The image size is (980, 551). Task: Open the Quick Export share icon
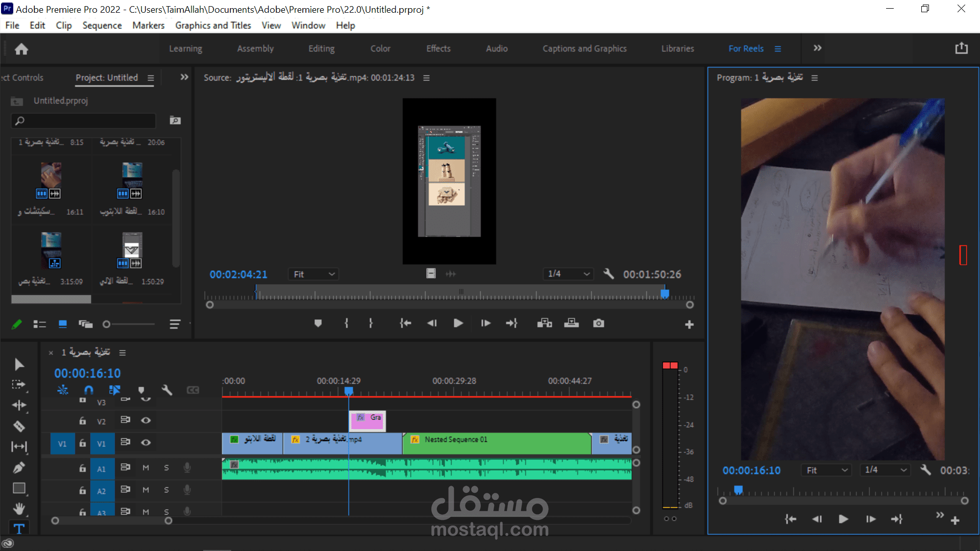pos(961,48)
